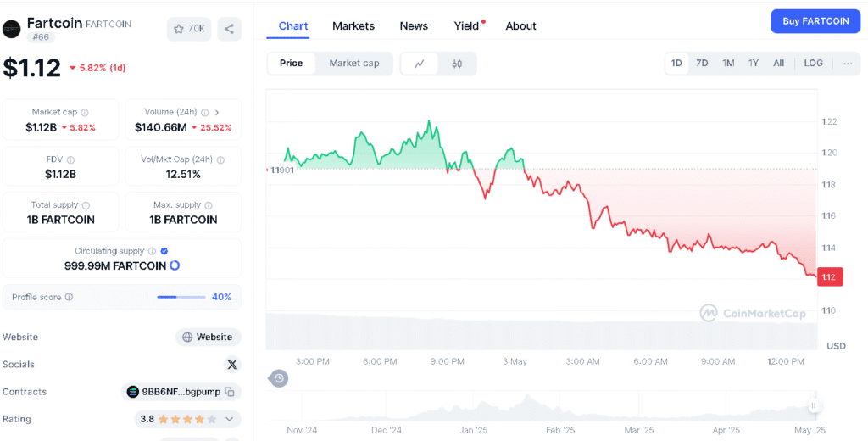Click the Circulating supply info icon
The width and height of the screenshot is (868, 441).
[x=152, y=251]
